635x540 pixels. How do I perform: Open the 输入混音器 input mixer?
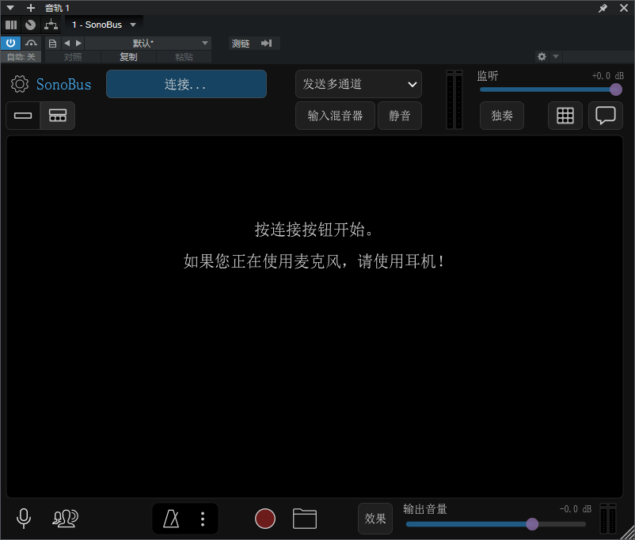[335, 115]
